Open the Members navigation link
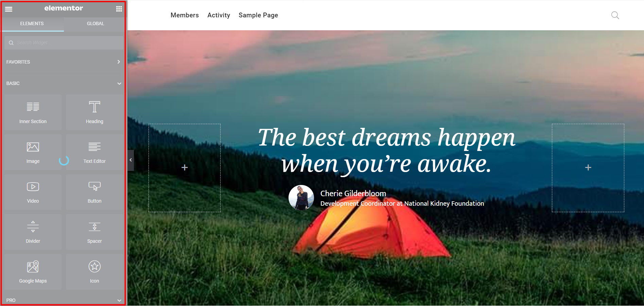This screenshot has width=644, height=306. [x=185, y=15]
